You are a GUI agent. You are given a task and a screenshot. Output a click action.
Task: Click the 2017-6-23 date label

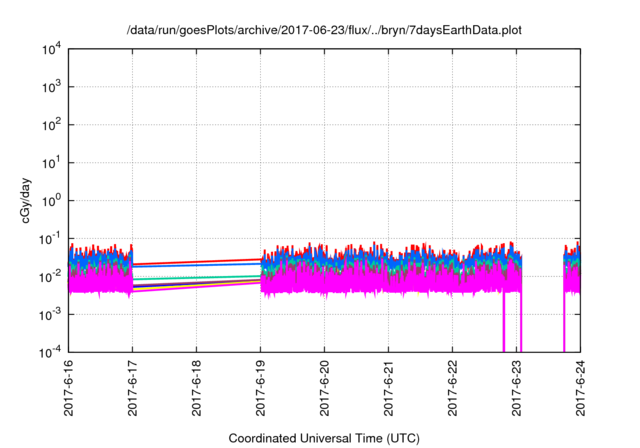pyautogui.click(x=516, y=388)
